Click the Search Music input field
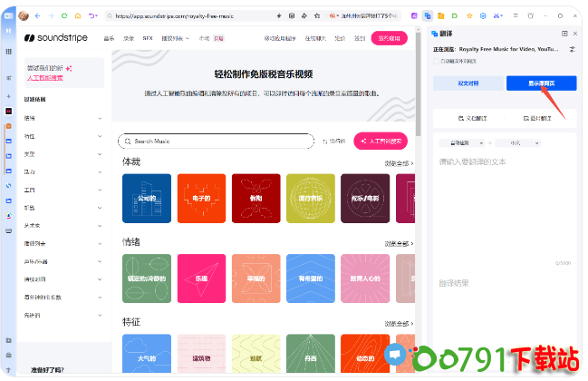 (216, 142)
